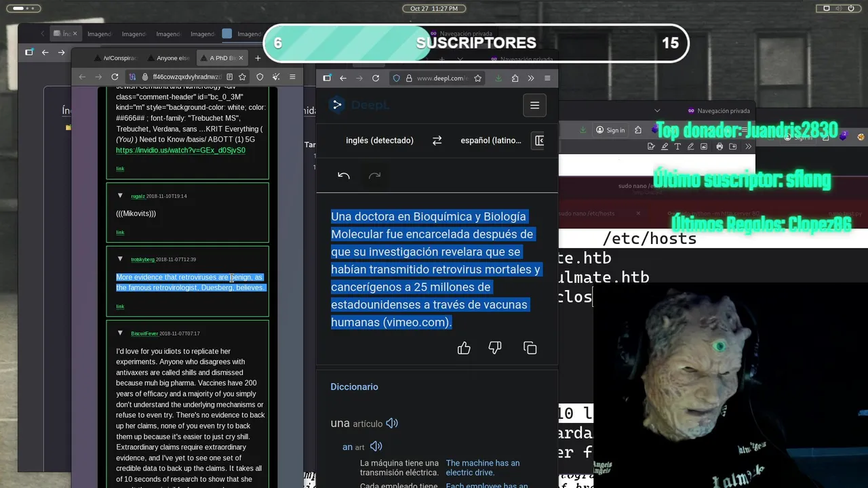This screenshot has height=488, width=868.
Task: Open invidio.us watch link
Action: (x=180, y=150)
